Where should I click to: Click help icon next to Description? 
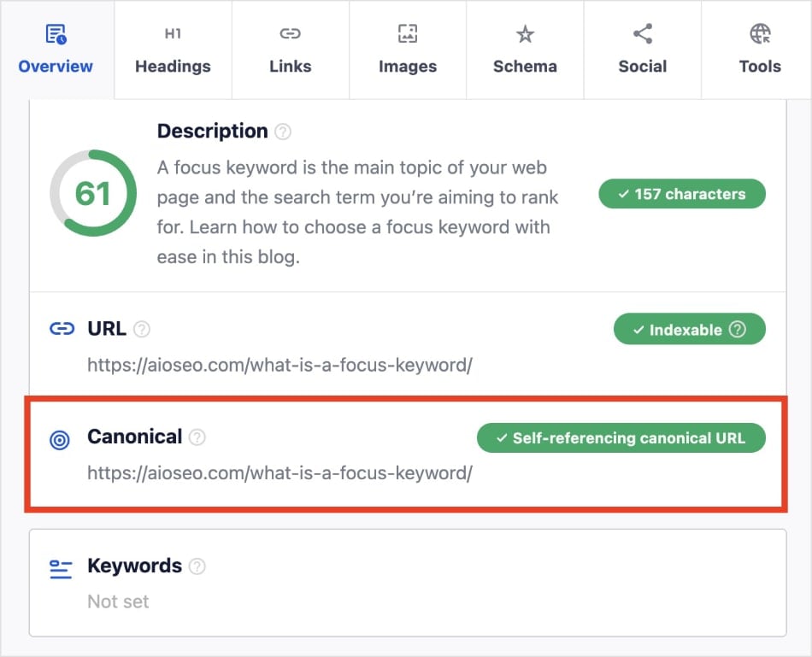283,132
